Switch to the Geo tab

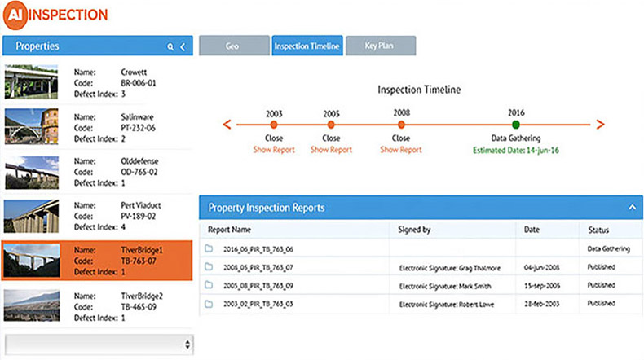point(232,46)
